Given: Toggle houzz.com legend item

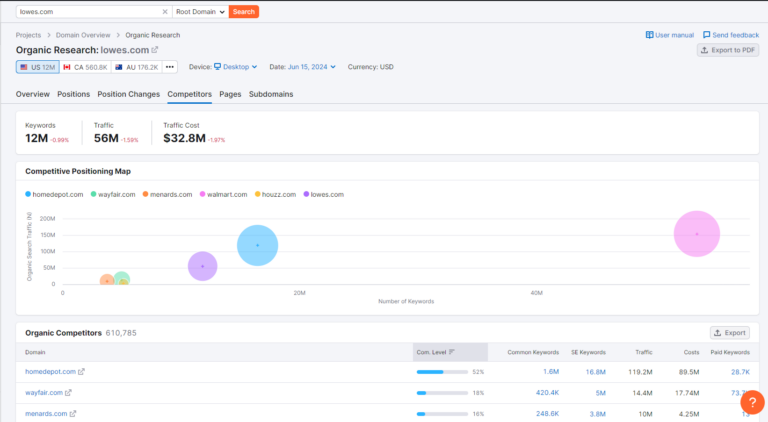Looking at the screenshot, I should point(275,194).
